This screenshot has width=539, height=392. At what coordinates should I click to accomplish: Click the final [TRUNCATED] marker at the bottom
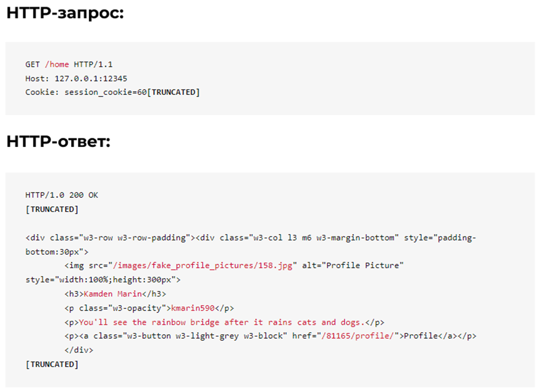(52, 364)
